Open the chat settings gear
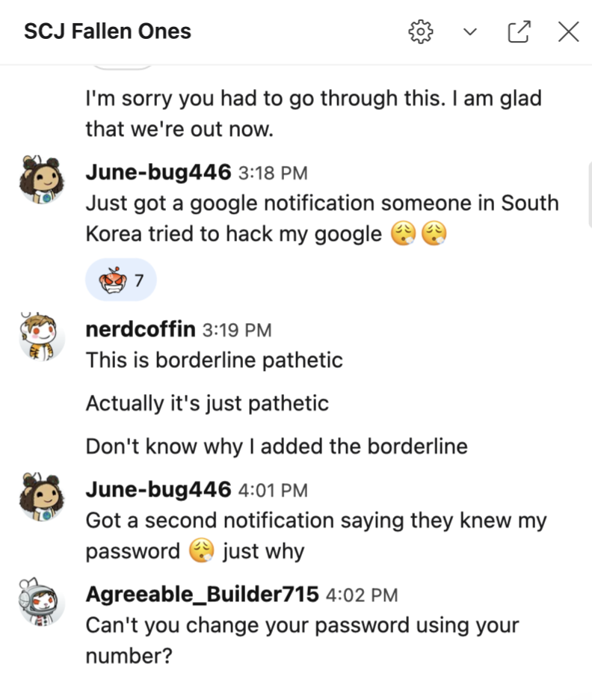 [421, 31]
